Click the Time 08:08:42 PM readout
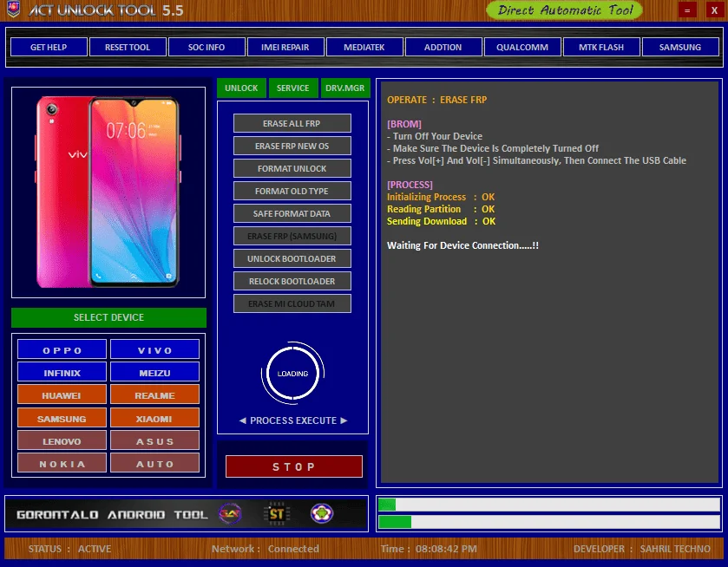This screenshot has height=567, width=728. 429,549
